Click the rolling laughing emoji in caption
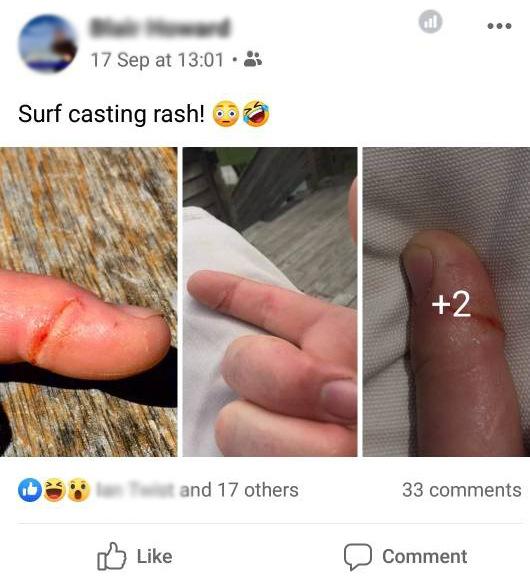The width and height of the screenshot is (530, 586). pyautogui.click(x=256, y=114)
